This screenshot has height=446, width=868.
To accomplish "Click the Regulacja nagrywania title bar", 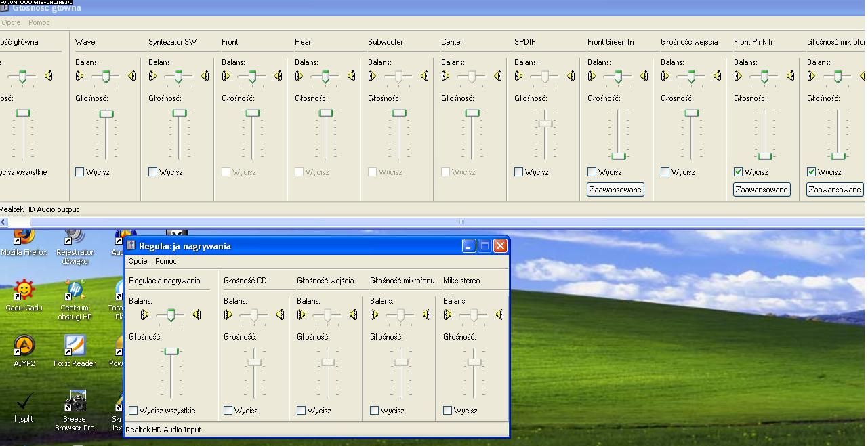I will [x=316, y=246].
